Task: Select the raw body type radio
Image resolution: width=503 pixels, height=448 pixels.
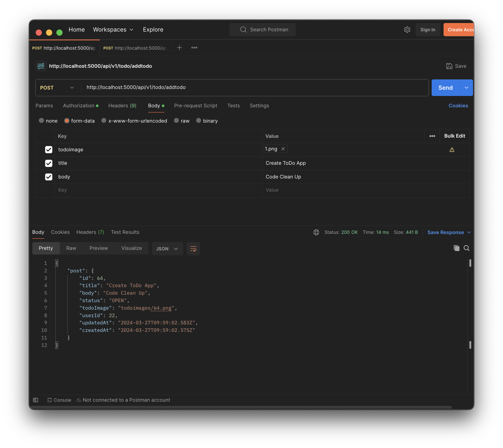Action: click(177, 121)
